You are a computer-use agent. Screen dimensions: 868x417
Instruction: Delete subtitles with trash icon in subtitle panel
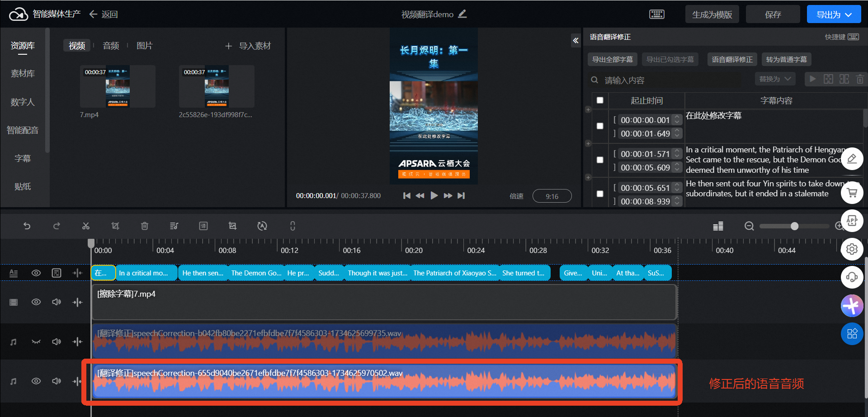[x=860, y=79]
